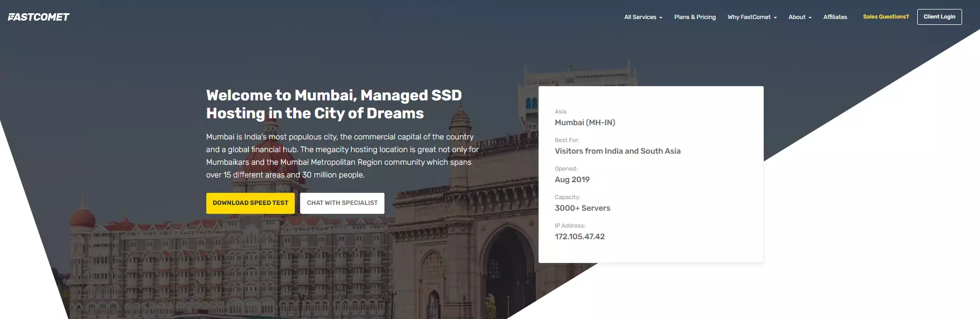Click the Client Login button
This screenshot has height=319, width=980.
939,17
